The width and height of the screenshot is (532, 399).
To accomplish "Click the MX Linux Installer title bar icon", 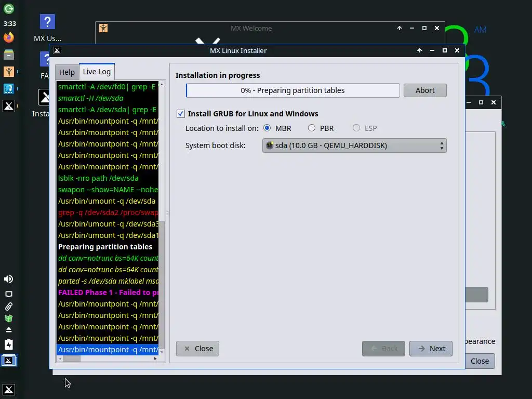I will click(57, 50).
